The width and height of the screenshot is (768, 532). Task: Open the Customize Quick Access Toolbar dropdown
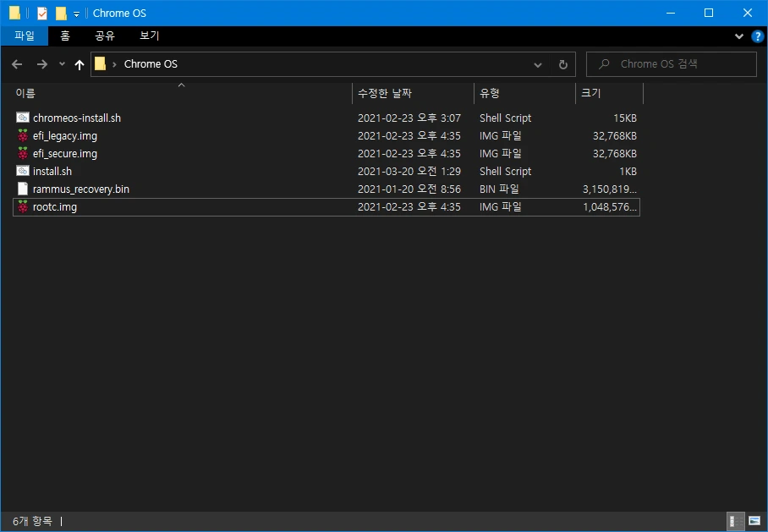(76, 14)
